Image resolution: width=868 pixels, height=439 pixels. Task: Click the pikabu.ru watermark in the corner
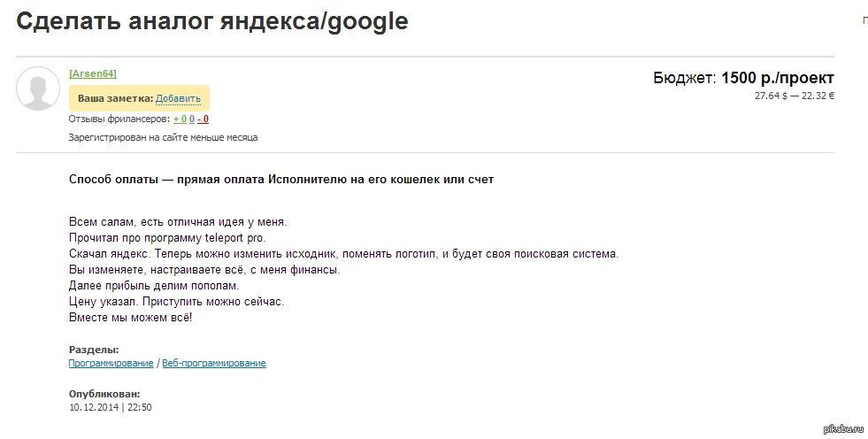coord(843,429)
